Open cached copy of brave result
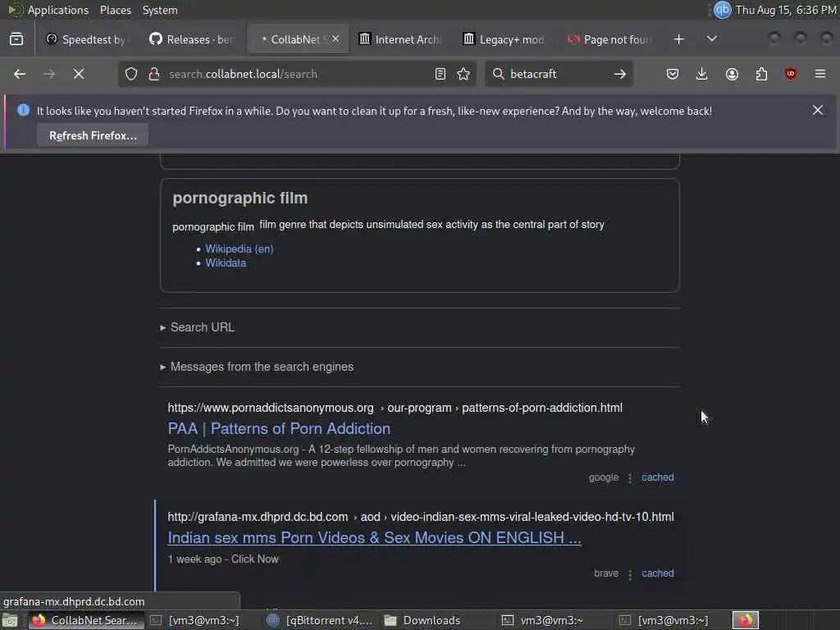The image size is (840, 630). pyautogui.click(x=657, y=573)
